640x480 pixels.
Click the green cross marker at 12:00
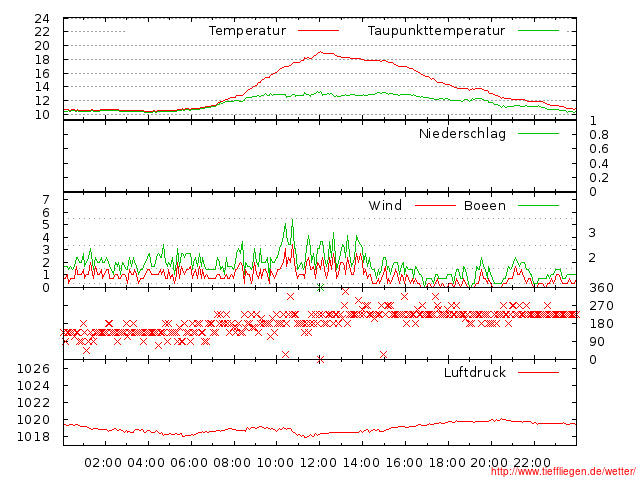(320, 288)
